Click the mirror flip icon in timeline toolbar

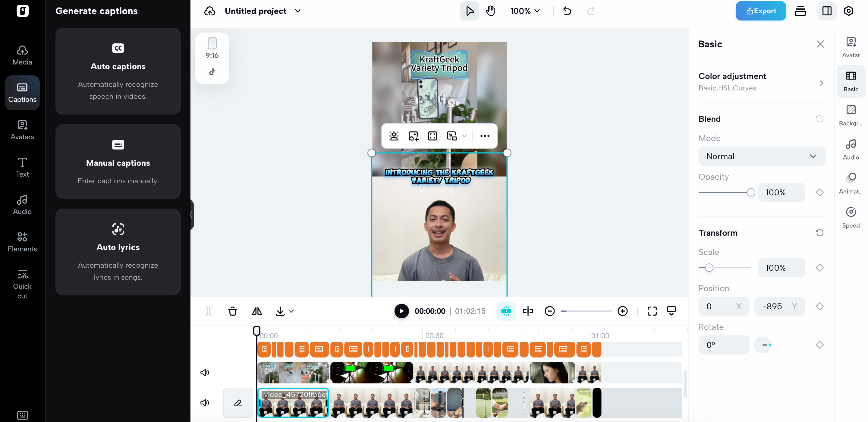point(257,311)
